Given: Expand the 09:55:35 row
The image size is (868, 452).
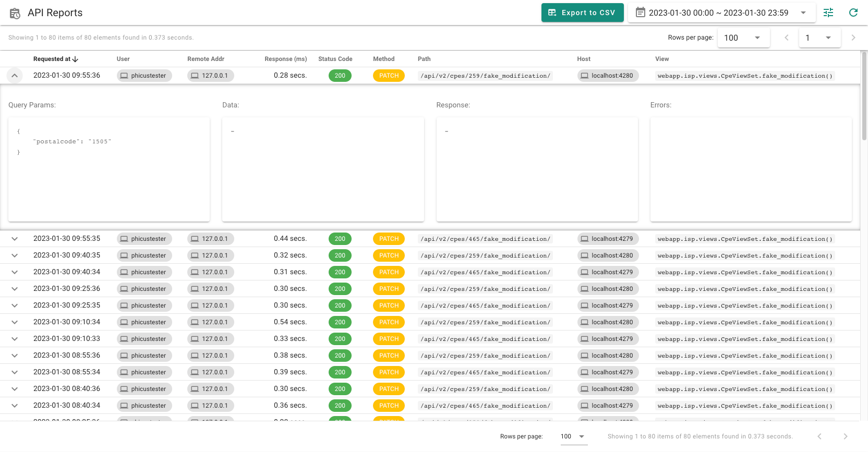Looking at the screenshot, I should coord(15,239).
